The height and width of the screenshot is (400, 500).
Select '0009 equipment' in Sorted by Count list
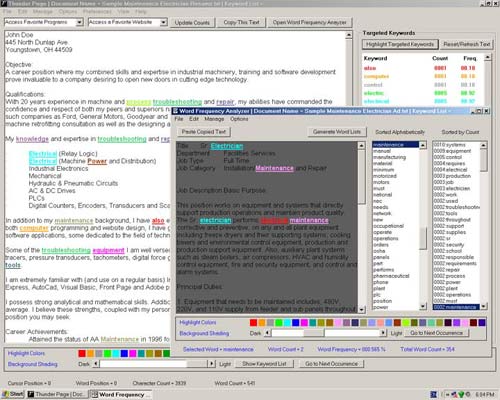point(456,151)
